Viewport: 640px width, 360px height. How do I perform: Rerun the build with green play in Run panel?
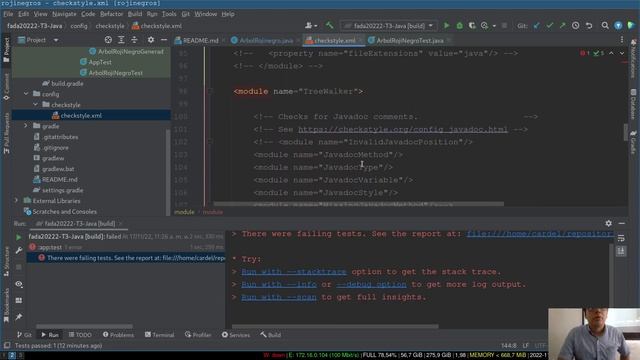coord(19,237)
